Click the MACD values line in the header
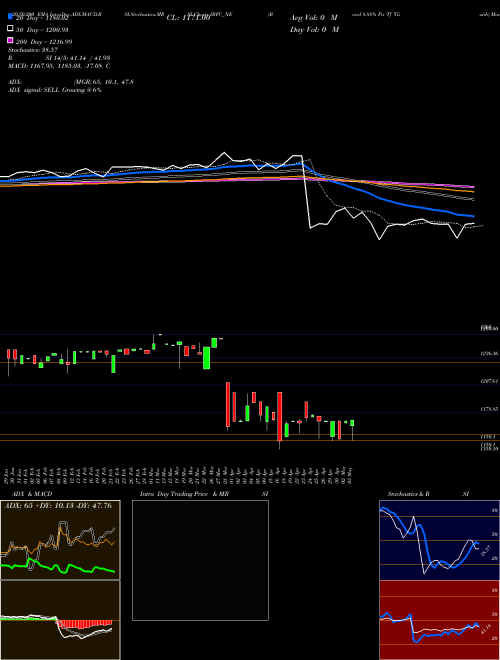The height and width of the screenshot is (660, 500). pos(59,66)
